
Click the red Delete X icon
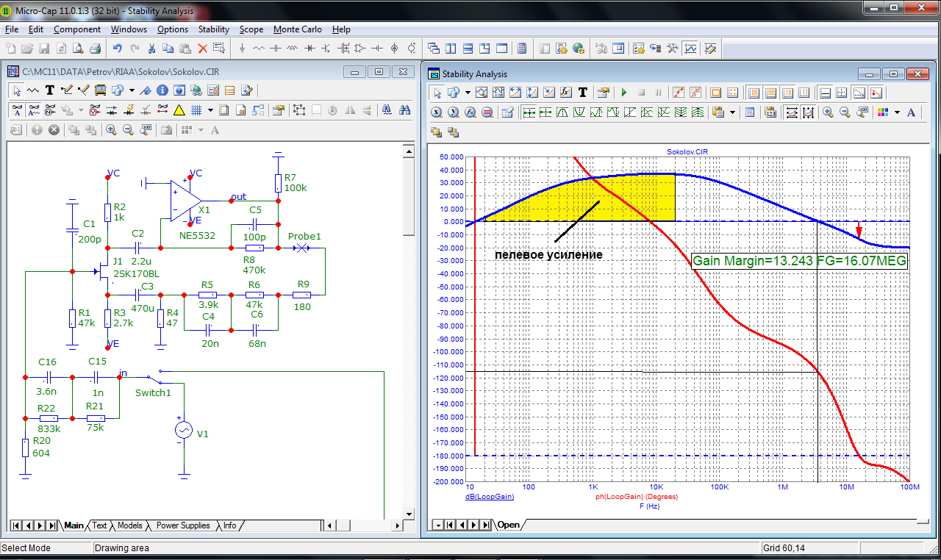[203, 49]
